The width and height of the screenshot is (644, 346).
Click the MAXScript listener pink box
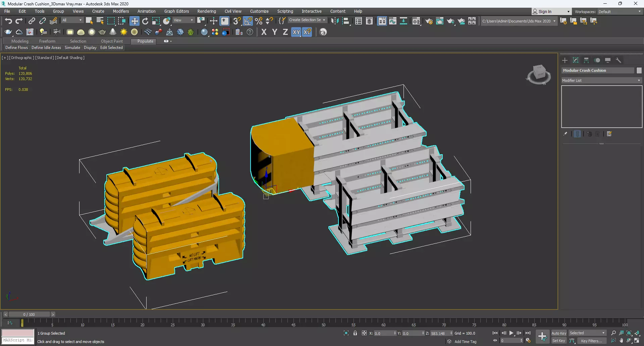tap(18, 333)
